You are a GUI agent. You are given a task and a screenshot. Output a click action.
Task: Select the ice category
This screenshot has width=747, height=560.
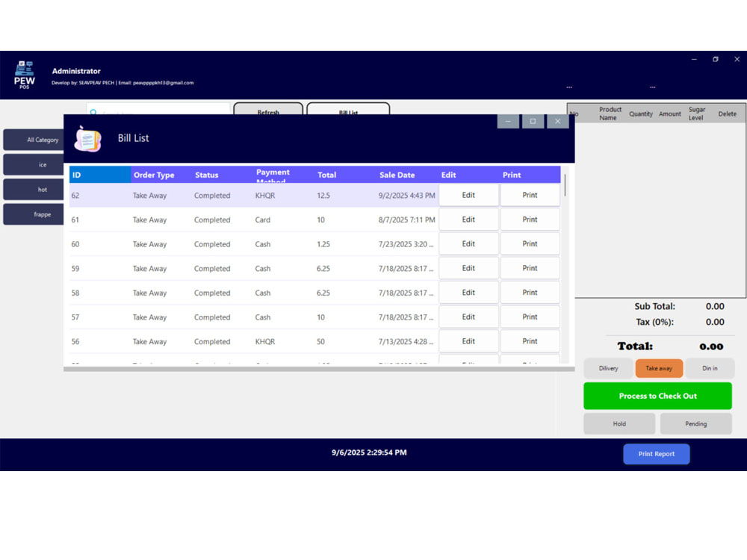(34, 164)
